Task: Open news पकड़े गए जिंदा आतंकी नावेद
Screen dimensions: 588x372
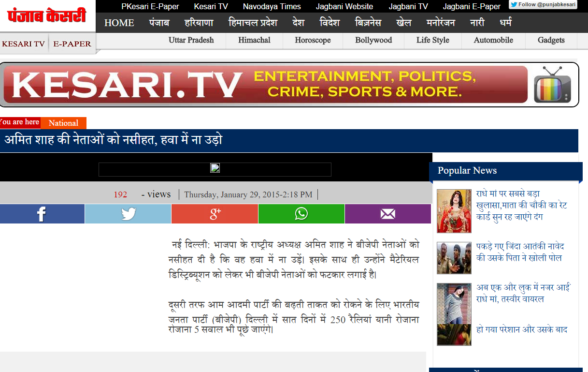Action: pyautogui.click(x=520, y=252)
